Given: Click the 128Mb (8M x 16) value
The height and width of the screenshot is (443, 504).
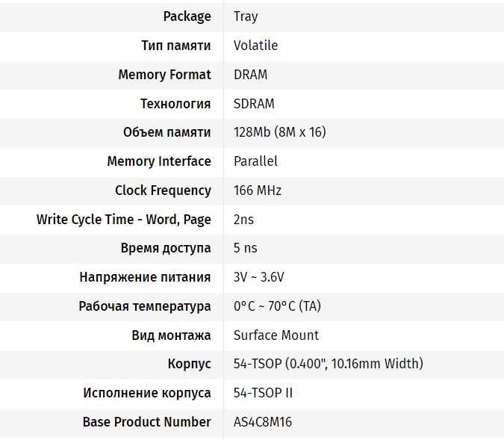Looking at the screenshot, I should pos(279,132).
